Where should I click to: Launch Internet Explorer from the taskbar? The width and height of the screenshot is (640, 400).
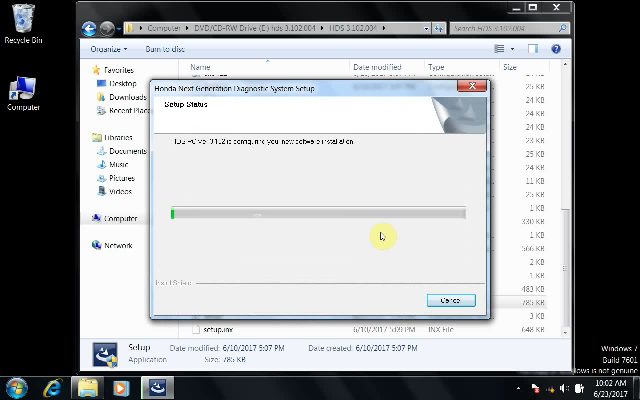point(53,388)
